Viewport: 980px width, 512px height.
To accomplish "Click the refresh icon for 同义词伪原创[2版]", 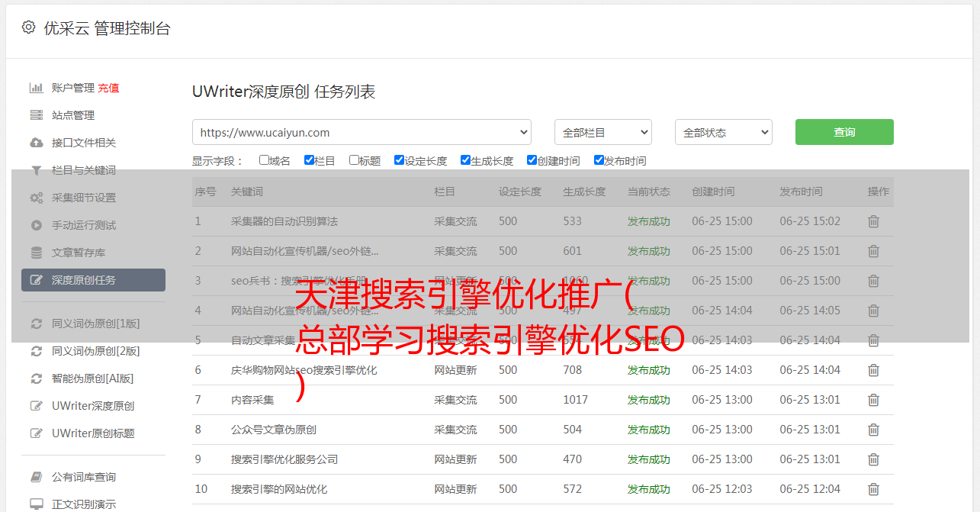I will pos(36,351).
